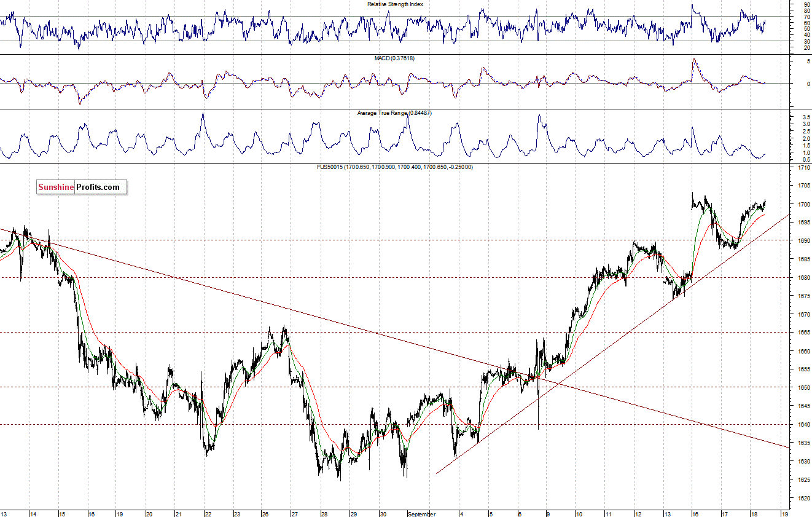
Task: Click the 3.5 label on the ATR scale
Action: tap(805, 116)
